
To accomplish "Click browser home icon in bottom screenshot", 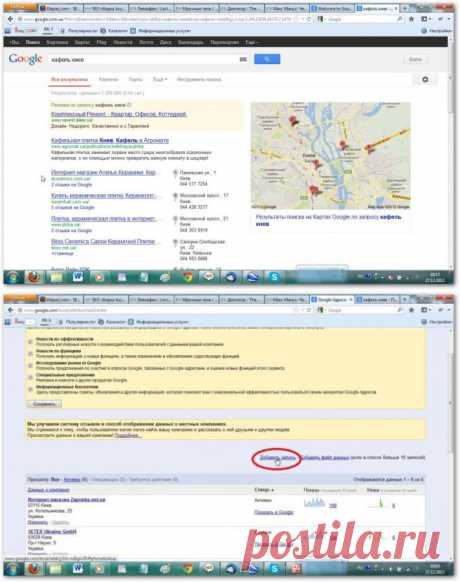I will pos(411,310).
